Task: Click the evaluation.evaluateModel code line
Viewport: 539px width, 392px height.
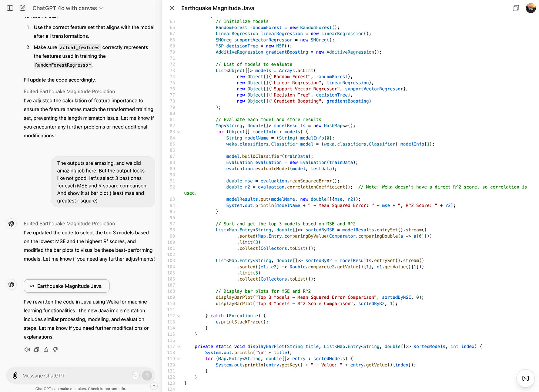Action: point(281,168)
